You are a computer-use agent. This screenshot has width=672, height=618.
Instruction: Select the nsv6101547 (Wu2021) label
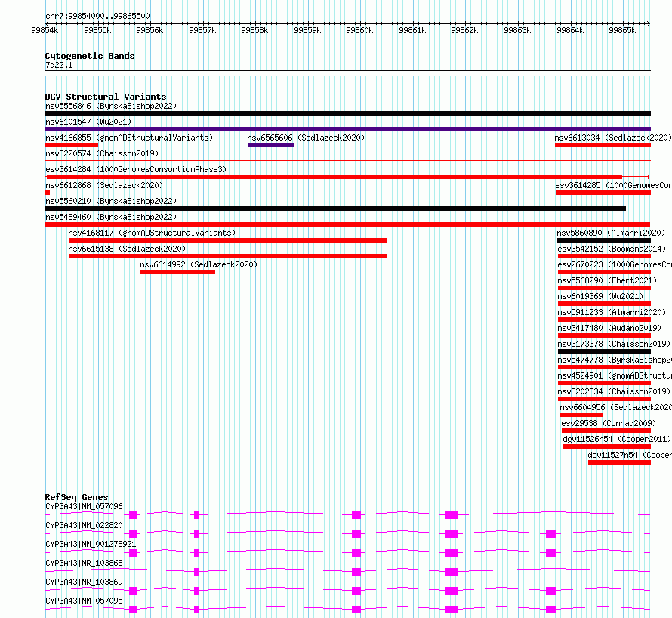pyautogui.click(x=88, y=122)
